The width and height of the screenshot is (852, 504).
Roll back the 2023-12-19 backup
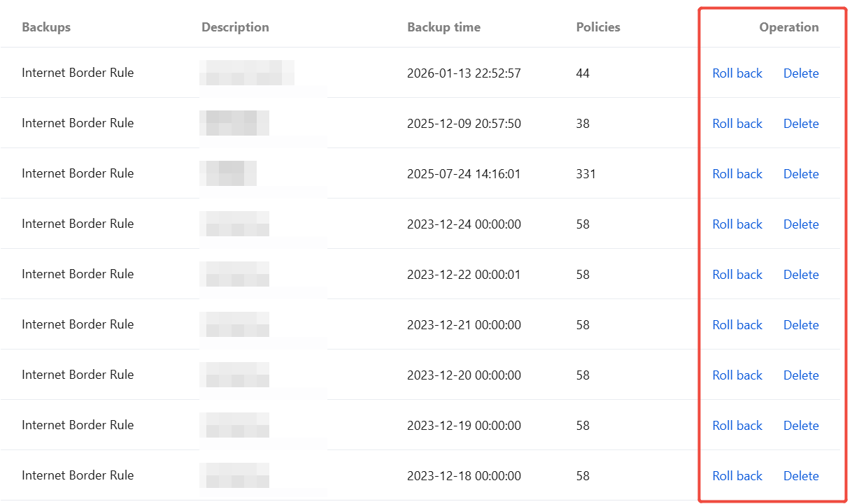point(737,426)
